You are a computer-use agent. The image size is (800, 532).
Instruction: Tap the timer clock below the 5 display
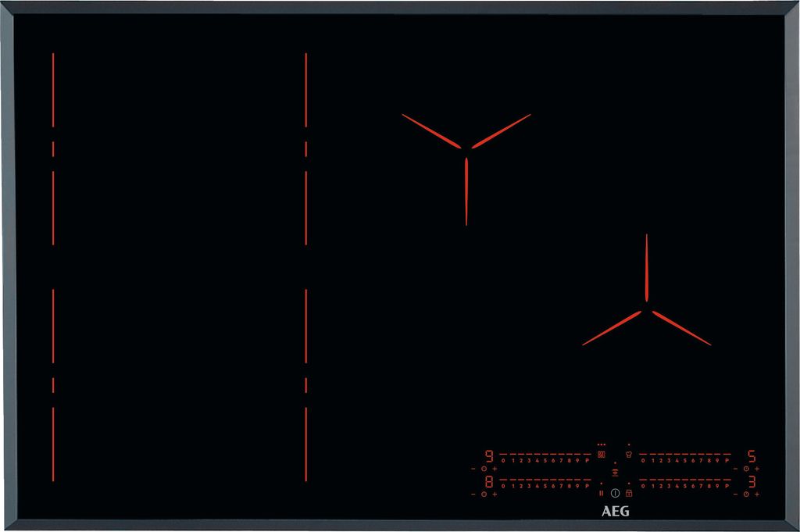[x=746, y=469]
